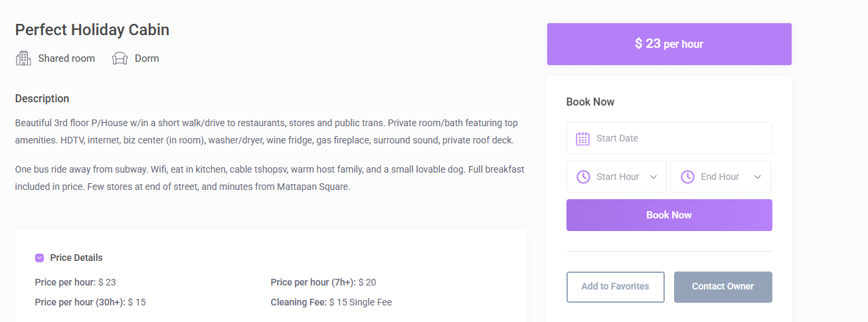Image resolution: width=868 pixels, height=322 pixels.
Task: Click the Dorm label text
Action: coord(147,58)
